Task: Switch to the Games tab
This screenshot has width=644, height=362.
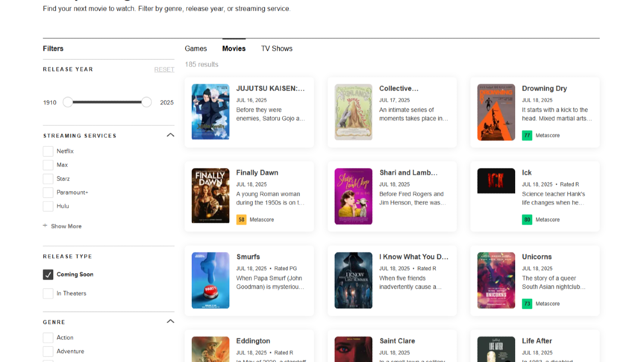Action: click(196, 49)
